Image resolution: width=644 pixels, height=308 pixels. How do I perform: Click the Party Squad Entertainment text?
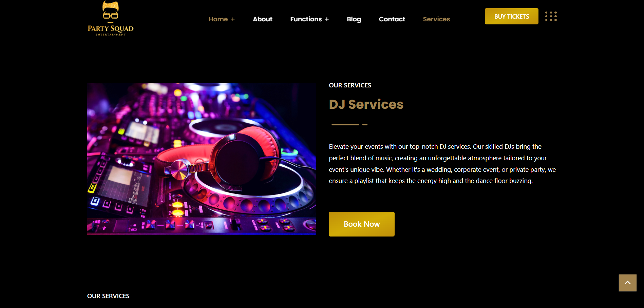click(x=111, y=30)
